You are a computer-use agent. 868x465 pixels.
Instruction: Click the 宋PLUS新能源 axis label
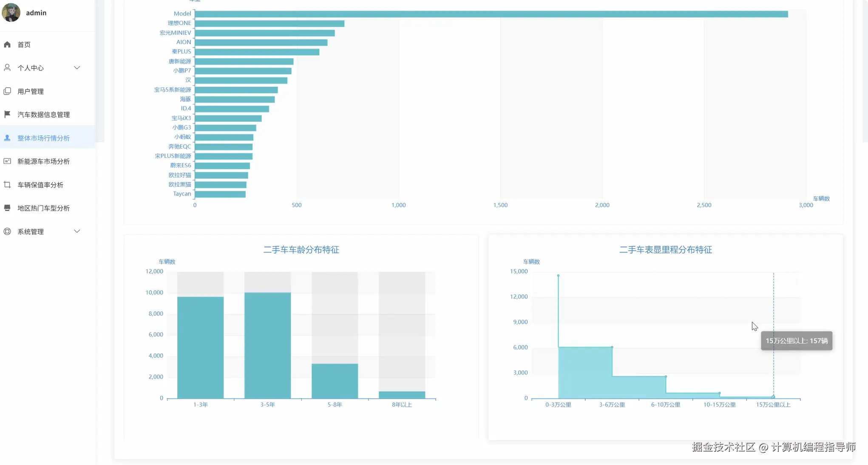point(173,156)
